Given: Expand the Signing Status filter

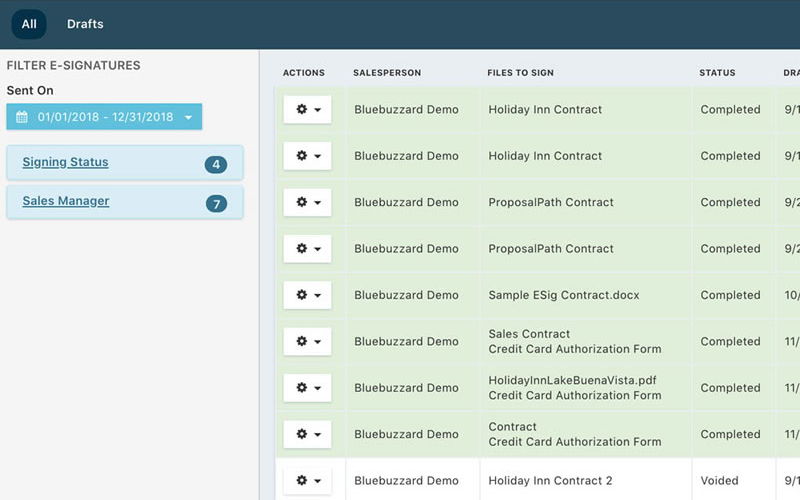Looking at the screenshot, I should pos(66,162).
